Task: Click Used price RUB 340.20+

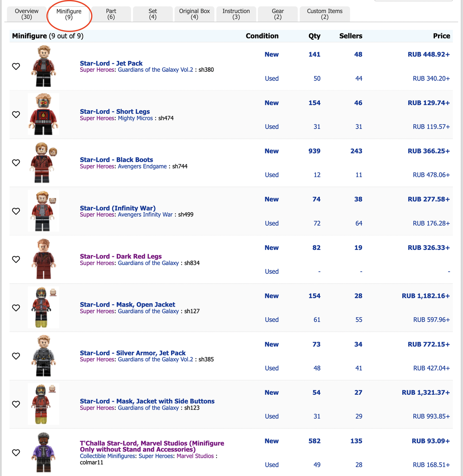Action: (431, 79)
